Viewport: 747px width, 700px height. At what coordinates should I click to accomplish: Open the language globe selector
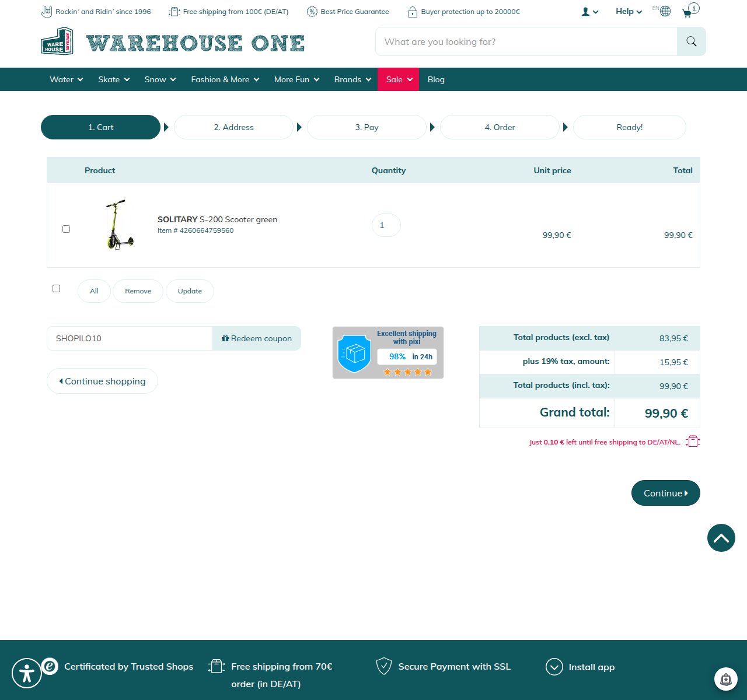665,11
